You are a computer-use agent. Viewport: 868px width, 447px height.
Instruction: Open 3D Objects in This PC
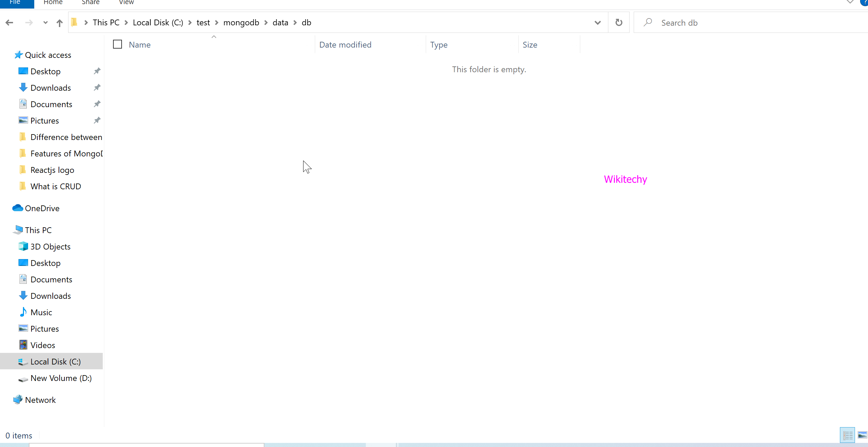[x=50, y=246]
